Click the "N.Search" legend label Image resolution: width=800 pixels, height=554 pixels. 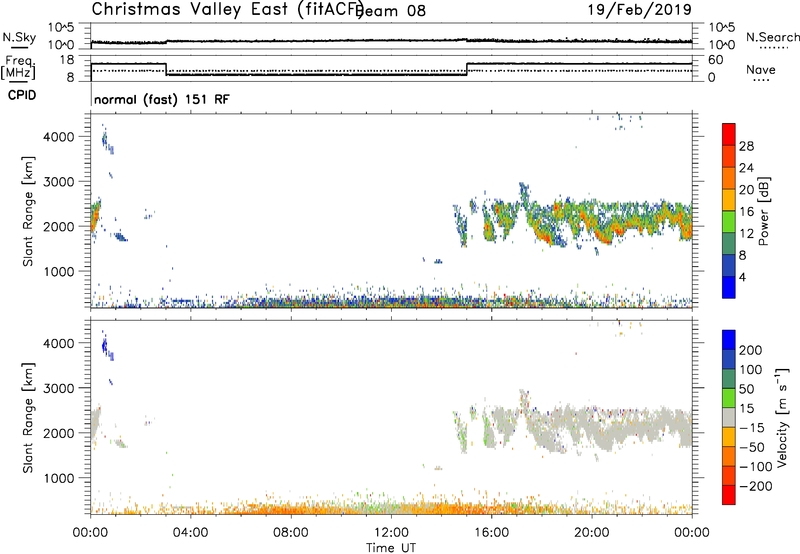[x=772, y=37]
